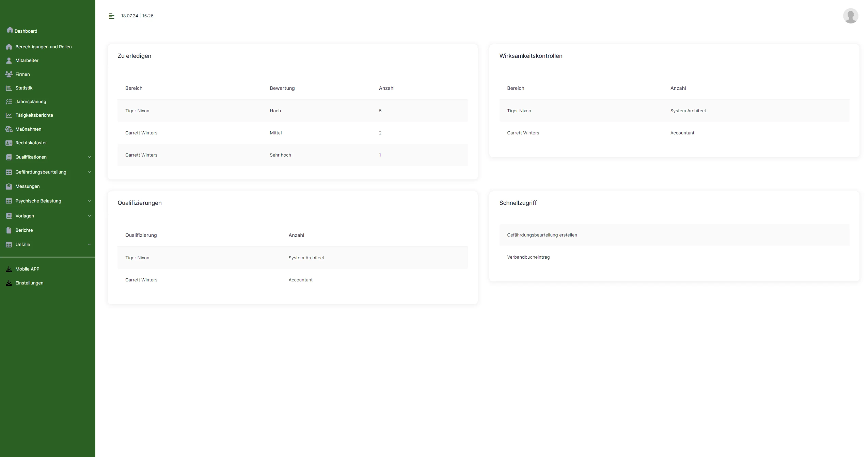This screenshot has height=457, width=868.
Task: Expand the Psychische Belastung submenu chevron
Action: [89, 201]
